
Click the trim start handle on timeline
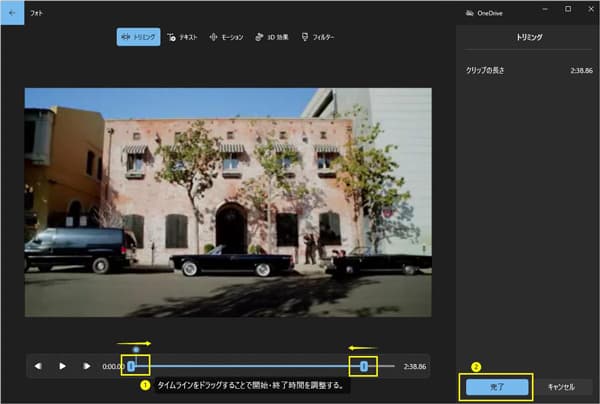[x=131, y=366]
